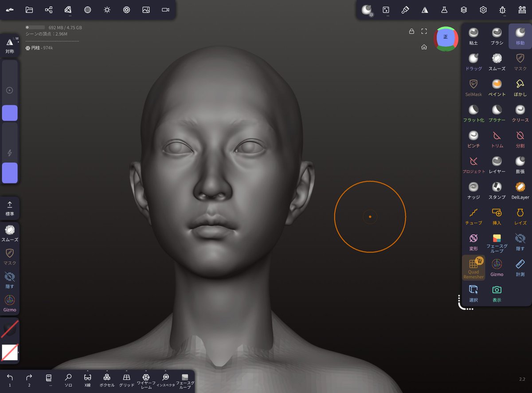Select the 変形 (Transform) tool
532x393 pixels.
[473, 242]
